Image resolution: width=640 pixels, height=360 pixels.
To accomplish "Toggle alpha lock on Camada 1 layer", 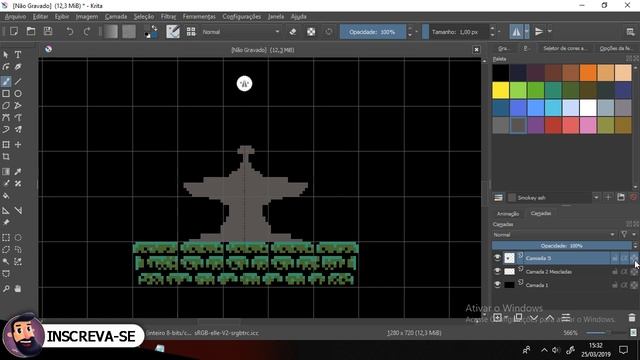I will (633, 285).
